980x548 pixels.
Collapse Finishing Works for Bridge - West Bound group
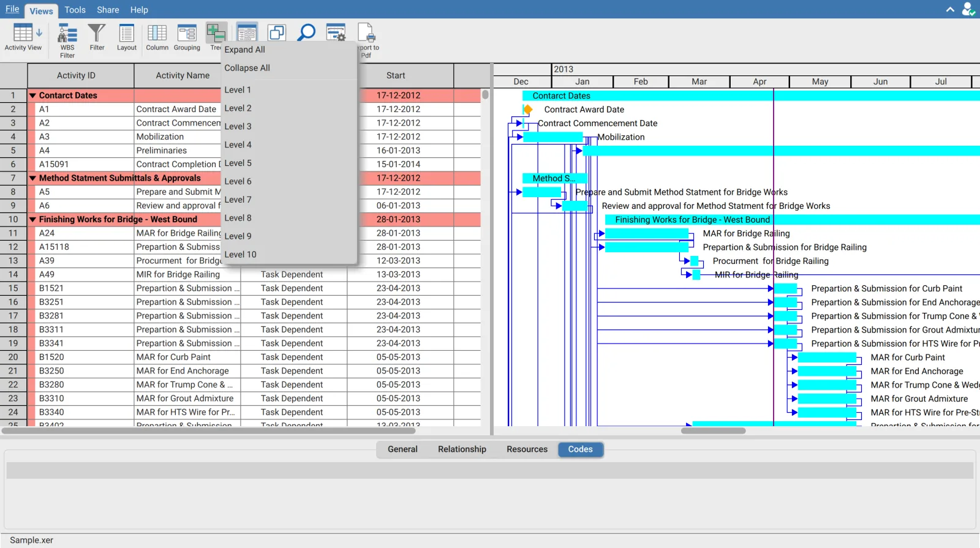click(x=33, y=219)
